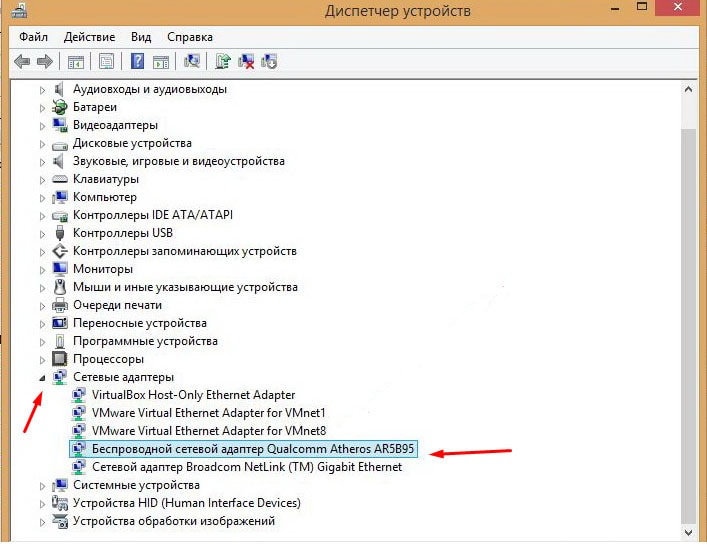Click the network icon beside Сетевые адаптеры
Viewport: 707px width, 548px height.
(x=60, y=377)
